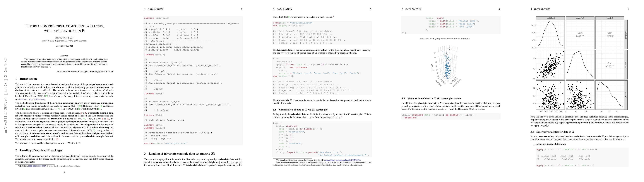Screen dimensions: 644x182
Task: Open citation [12] after Kaiser (1960)
Action: (x=24, y=109)
